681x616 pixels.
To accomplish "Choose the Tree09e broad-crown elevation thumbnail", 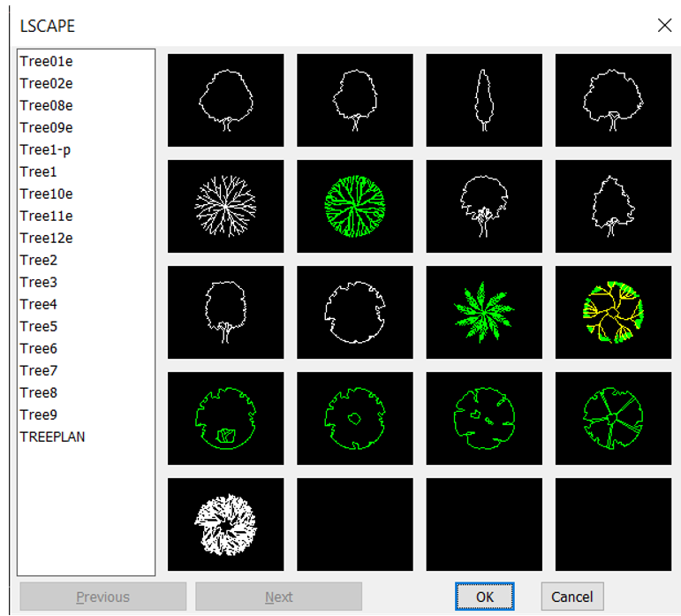I will (613, 101).
